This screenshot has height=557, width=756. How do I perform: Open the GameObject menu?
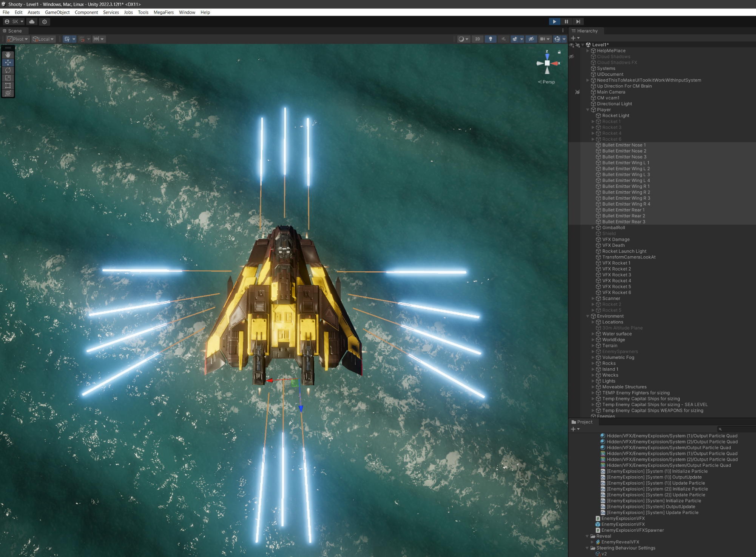[57, 12]
